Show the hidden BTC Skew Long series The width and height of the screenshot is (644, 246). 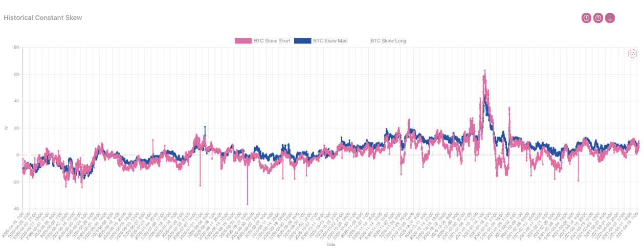[x=388, y=41]
